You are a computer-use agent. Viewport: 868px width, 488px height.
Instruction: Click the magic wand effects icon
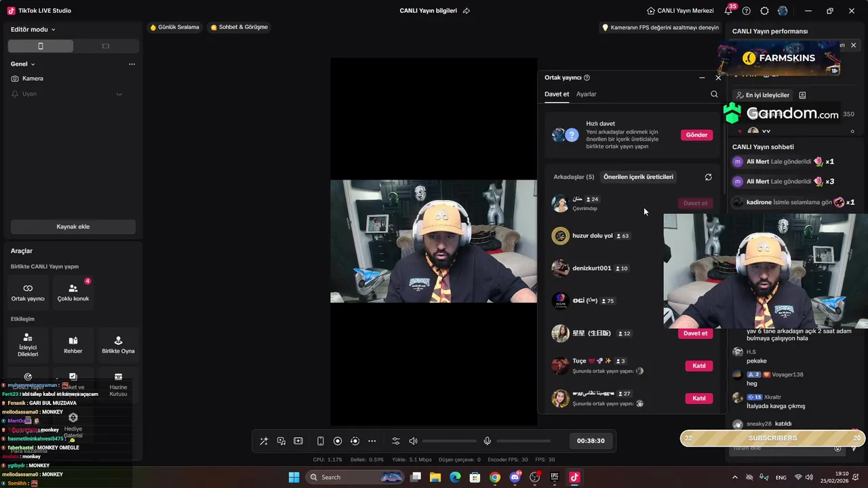[264, 441]
